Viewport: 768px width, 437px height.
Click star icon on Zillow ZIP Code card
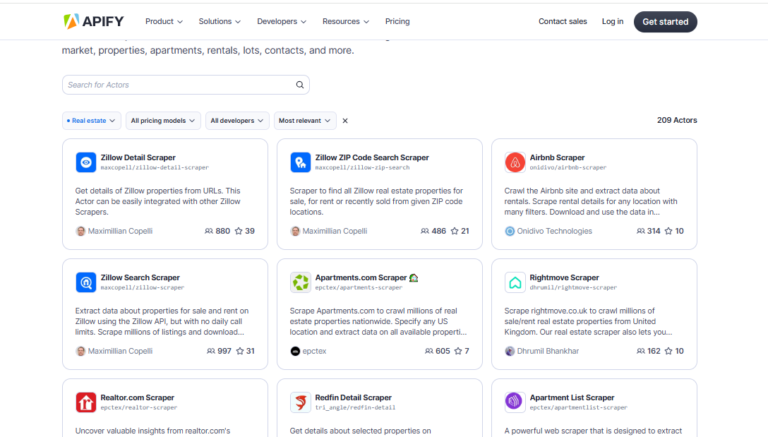(x=455, y=231)
